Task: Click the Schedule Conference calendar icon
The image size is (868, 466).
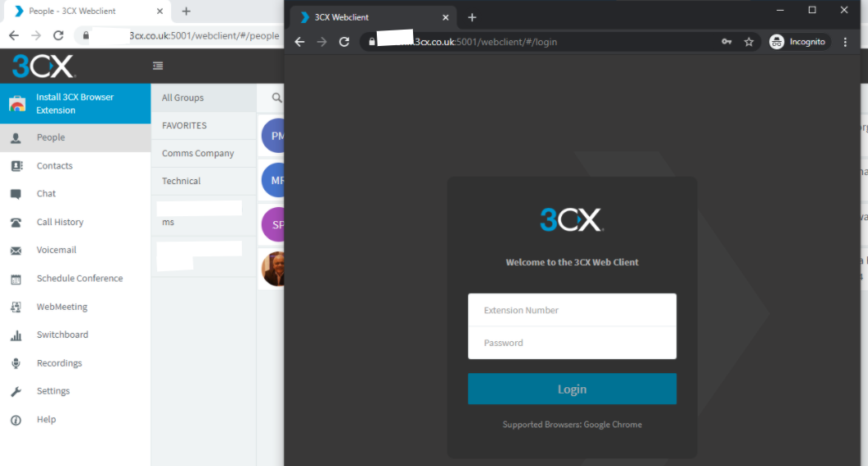Action: 16,279
